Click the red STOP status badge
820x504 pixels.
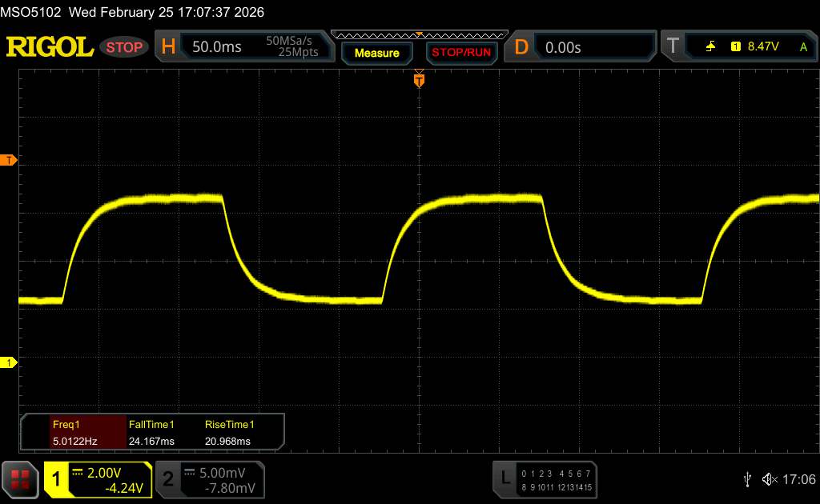click(x=125, y=47)
